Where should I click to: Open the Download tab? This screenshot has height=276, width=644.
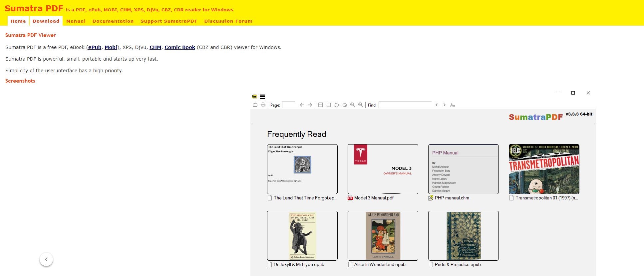[46, 21]
